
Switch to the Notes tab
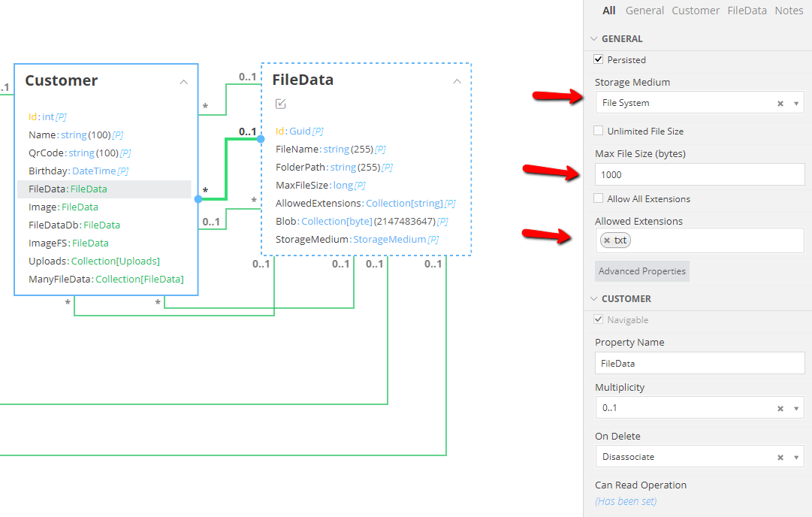[789, 11]
